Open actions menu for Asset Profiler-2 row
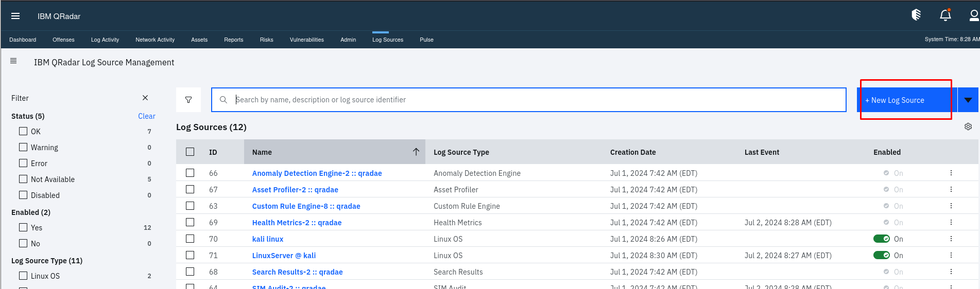 coord(951,189)
